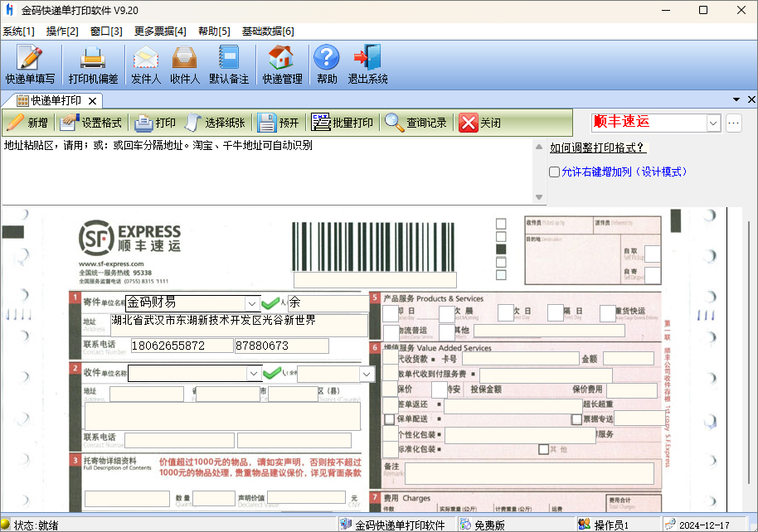Click the 退出系统 exit icon

367,65
